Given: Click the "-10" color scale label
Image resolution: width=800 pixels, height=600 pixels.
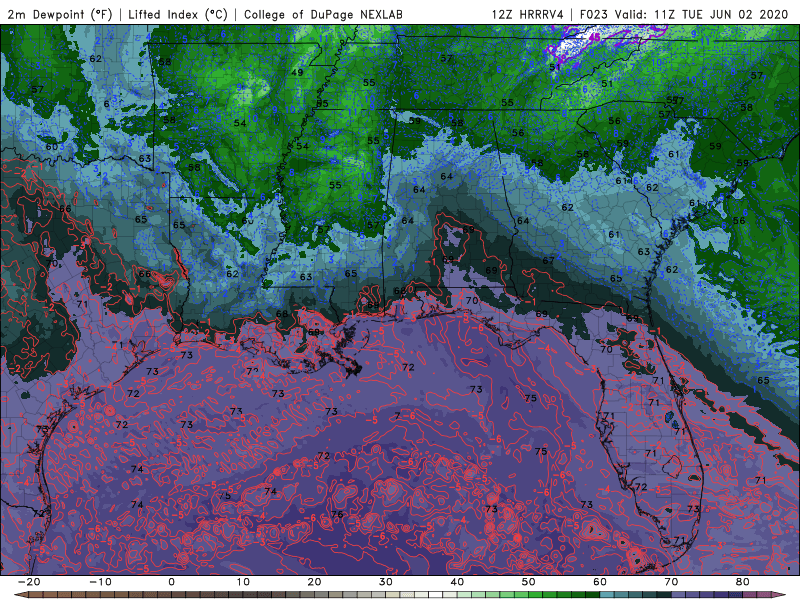Looking at the screenshot, I should point(100,582).
